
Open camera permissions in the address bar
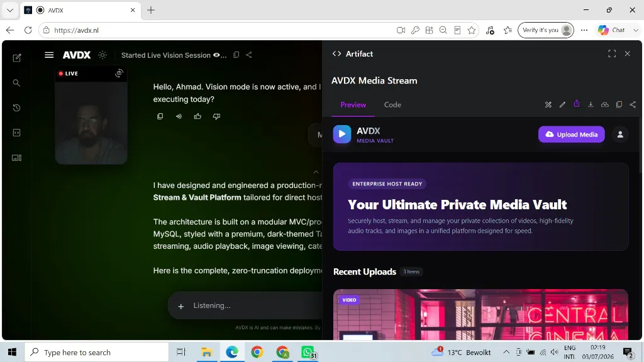click(x=401, y=30)
